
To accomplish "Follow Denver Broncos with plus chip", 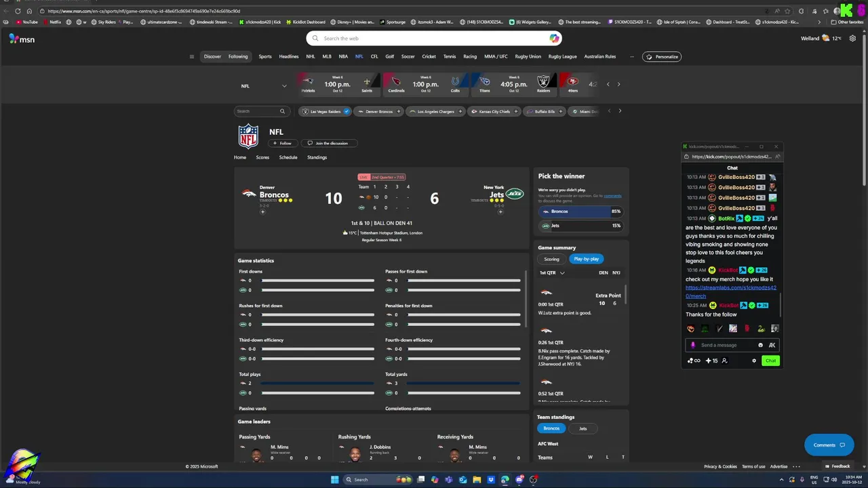I will [399, 111].
